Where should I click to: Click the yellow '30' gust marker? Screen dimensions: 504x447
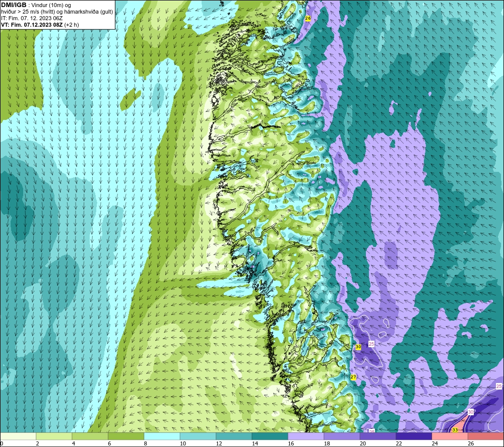pyautogui.click(x=358, y=347)
